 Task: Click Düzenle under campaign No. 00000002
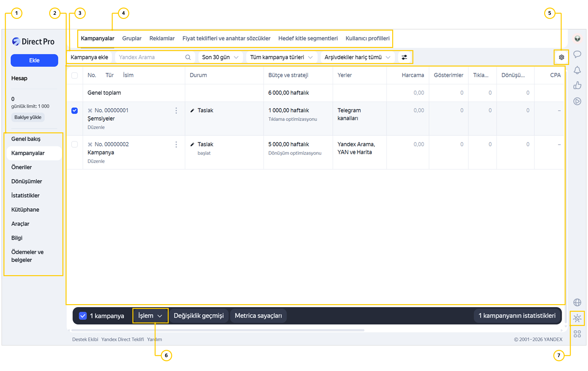click(x=96, y=161)
